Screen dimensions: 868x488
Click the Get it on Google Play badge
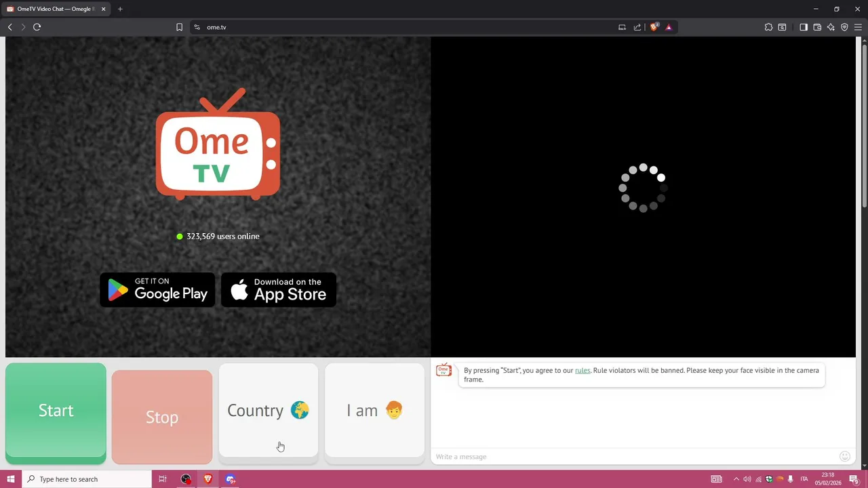coord(157,290)
